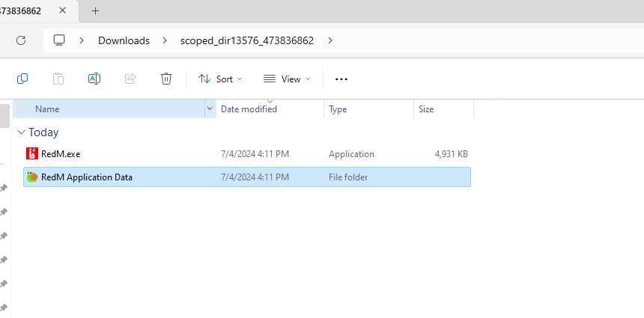Expand chevron after the PC icon
The height and width of the screenshot is (318, 644).
click(x=82, y=40)
